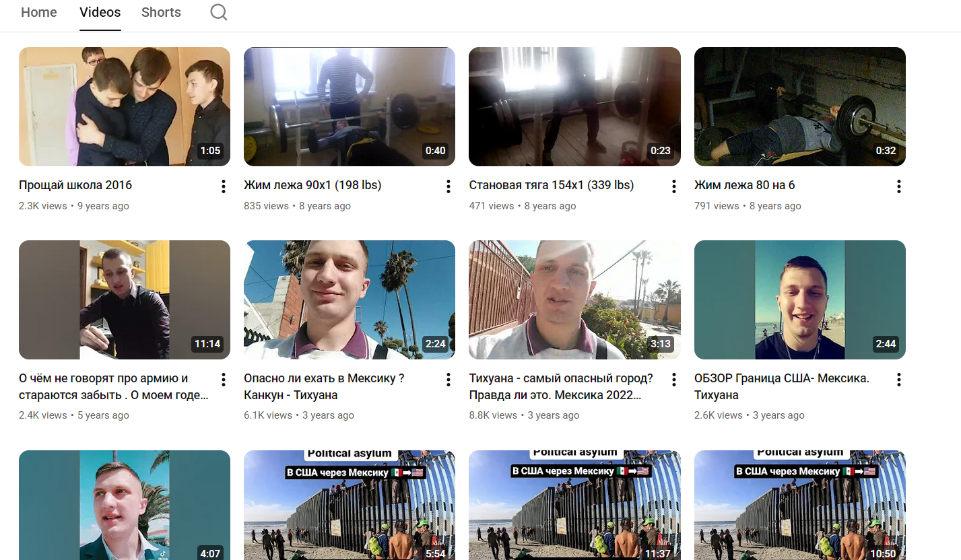Select the Videos tab
961x560 pixels.
100,13
